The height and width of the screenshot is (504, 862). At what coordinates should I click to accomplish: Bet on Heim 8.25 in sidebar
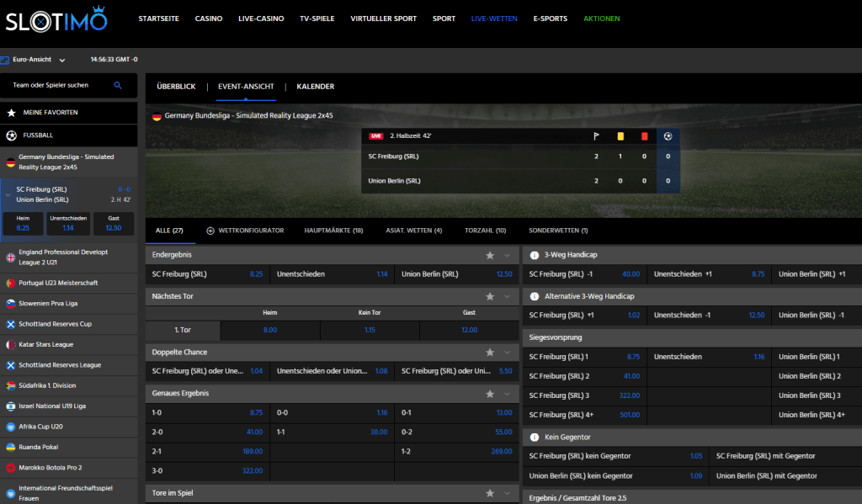click(23, 224)
